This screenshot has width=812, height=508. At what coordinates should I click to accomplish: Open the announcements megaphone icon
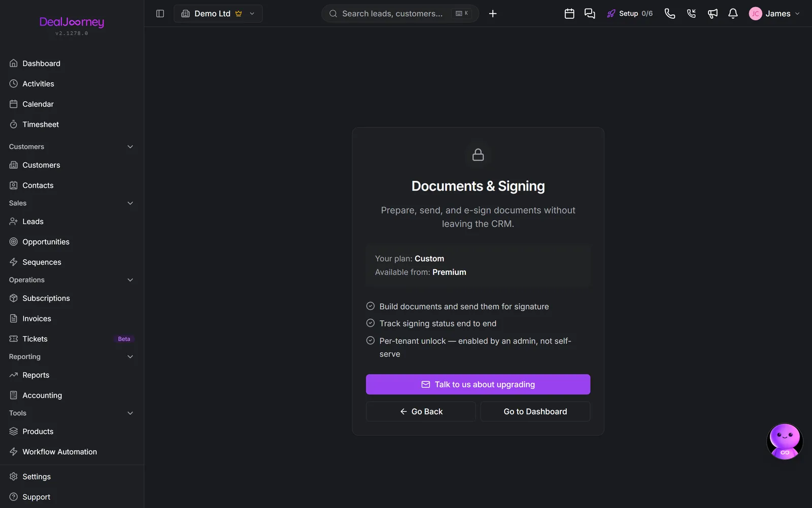pyautogui.click(x=713, y=14)
